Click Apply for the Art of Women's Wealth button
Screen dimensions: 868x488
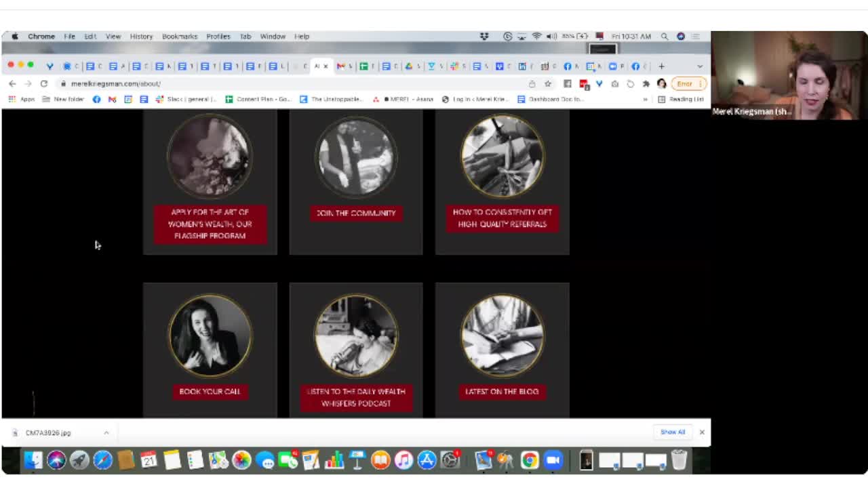click(x=210, y=224)
